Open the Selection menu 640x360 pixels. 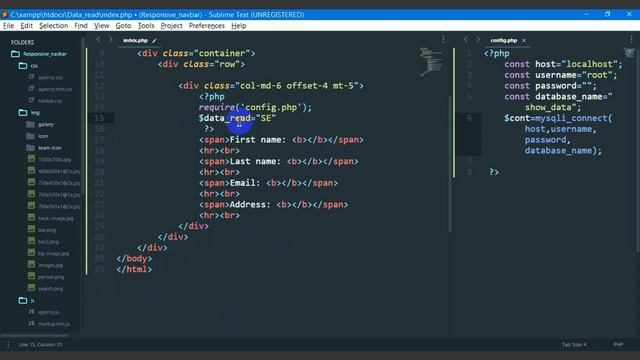pos(53,26)
